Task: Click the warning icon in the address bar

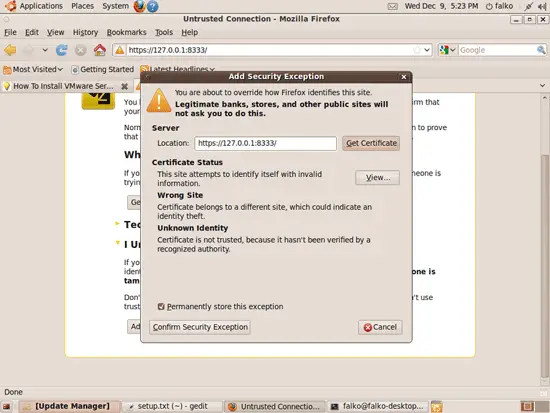Action: [120, 50]
